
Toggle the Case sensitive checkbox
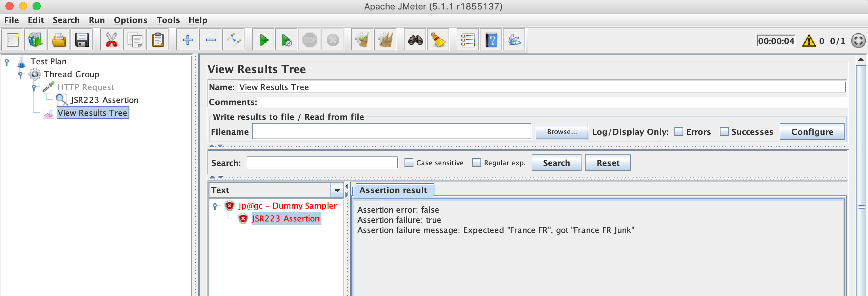tap(409, 163)
